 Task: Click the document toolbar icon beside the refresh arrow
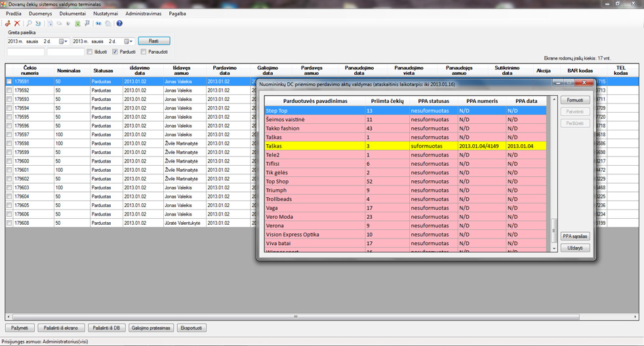(50, 24)
